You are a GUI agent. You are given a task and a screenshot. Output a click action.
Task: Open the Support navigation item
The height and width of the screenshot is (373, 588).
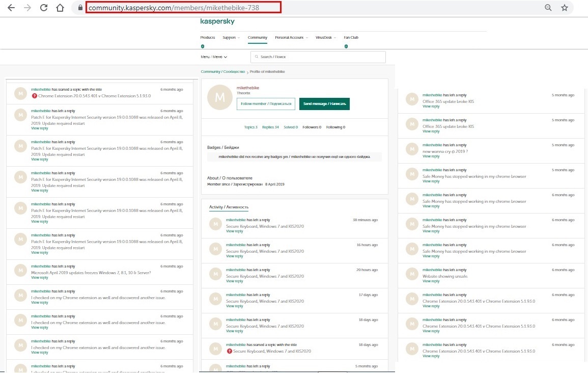click(229, 38)
